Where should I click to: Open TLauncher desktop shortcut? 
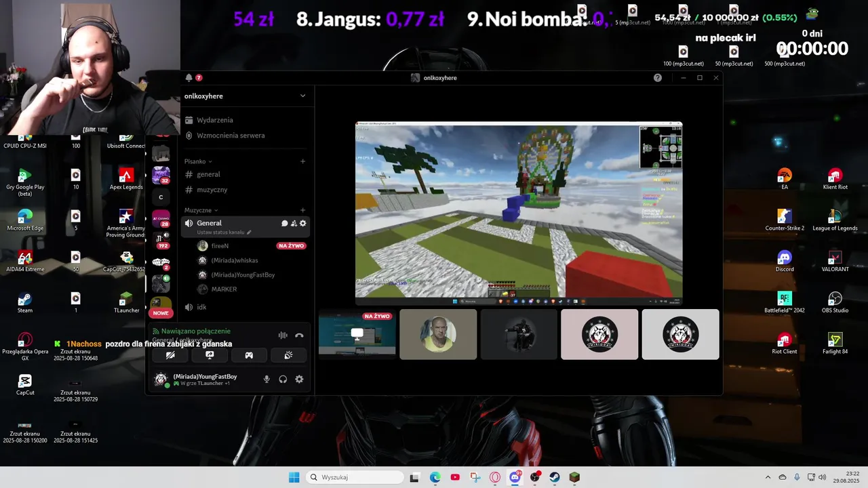tap(126, 302)
